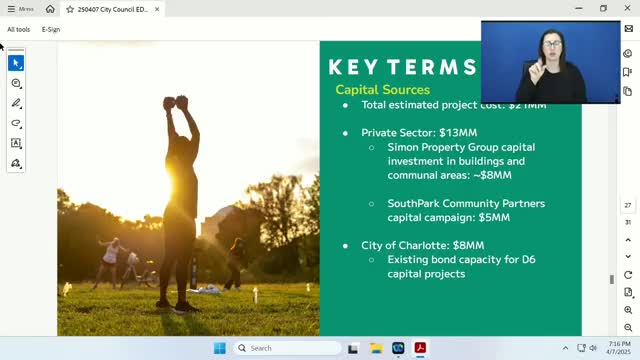Click the taskbar Search box
The image size is (640, 360).
click(287, 348)
